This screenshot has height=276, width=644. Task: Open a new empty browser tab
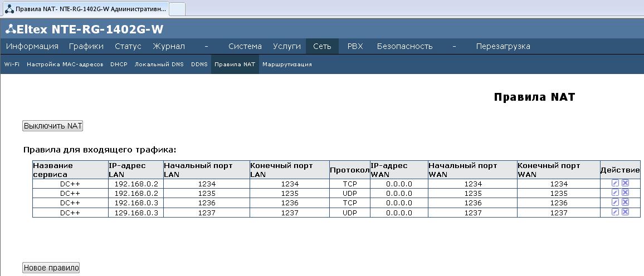177,9
